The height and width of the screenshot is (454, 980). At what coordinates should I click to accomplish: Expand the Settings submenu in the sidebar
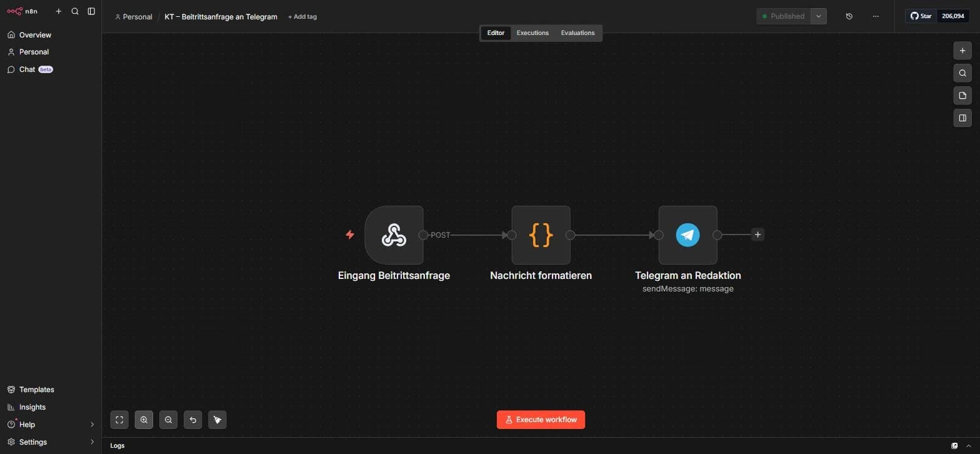coord(92,442)
